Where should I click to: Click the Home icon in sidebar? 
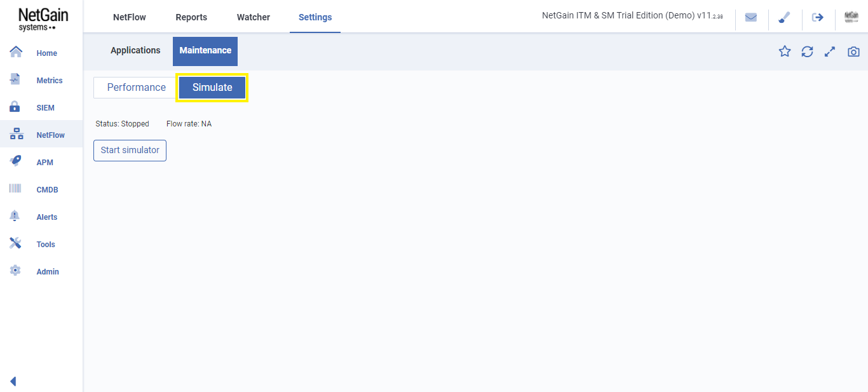pos(16,52)
